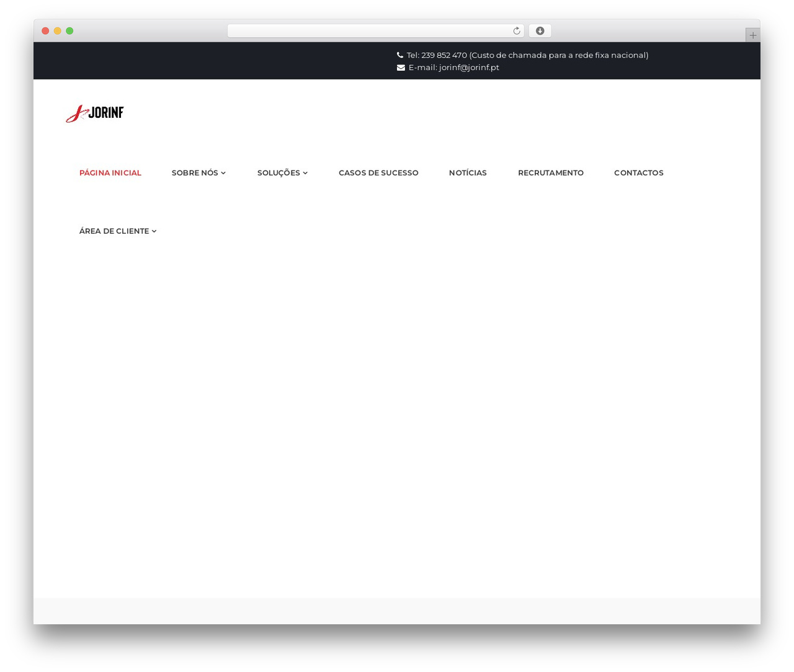Go to Casos de Sucesso page
The height and width of the screenshot is (672, 794).
click(x=378, y=173)
